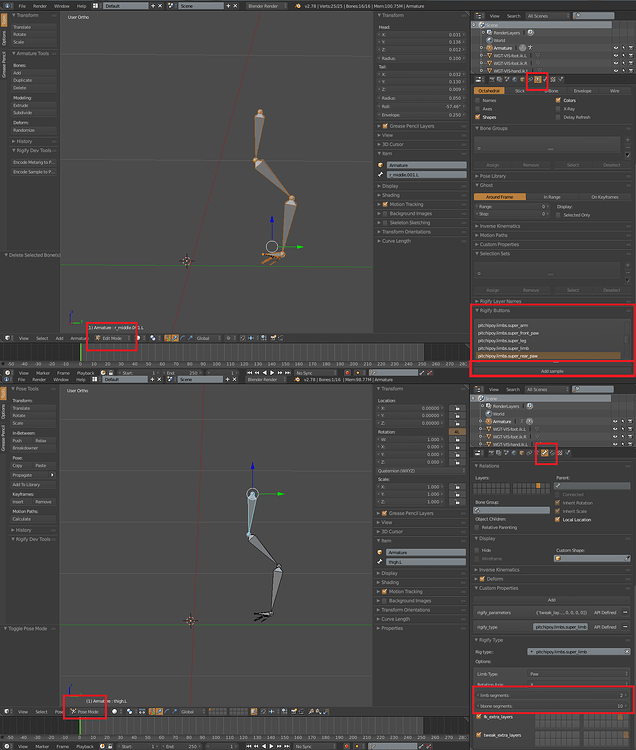Open Bone constraints tab in bottom properties editor
Viewport: 636px width, 750px height.
[x=552, y=453]
